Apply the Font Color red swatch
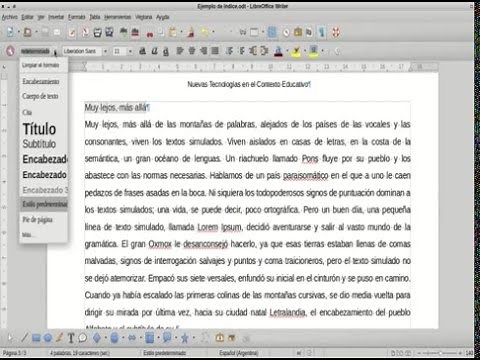 [x=278, y=51]
